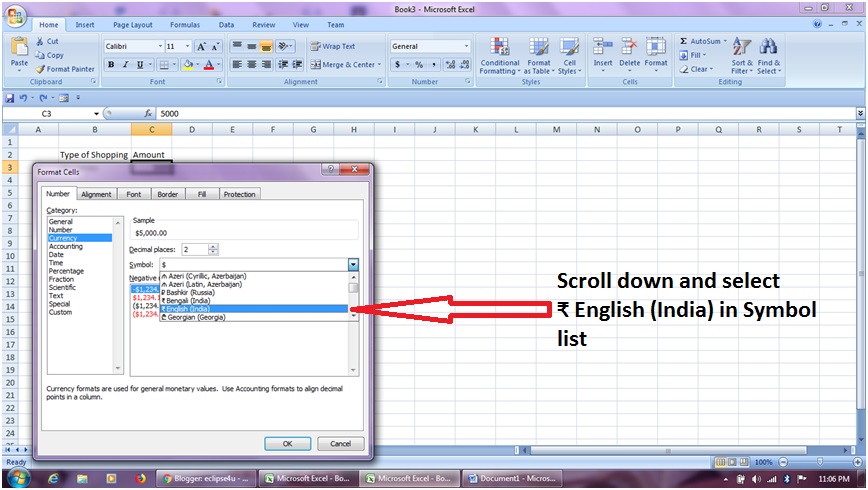This screenshot has width=868, height=490.
Task: Click the Copy icon
Action: 40,55
